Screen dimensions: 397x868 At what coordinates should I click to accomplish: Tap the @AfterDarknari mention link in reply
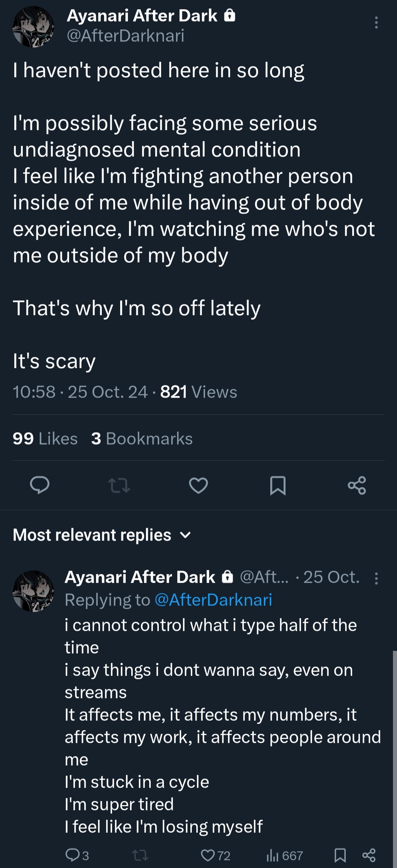coord(213,600)
